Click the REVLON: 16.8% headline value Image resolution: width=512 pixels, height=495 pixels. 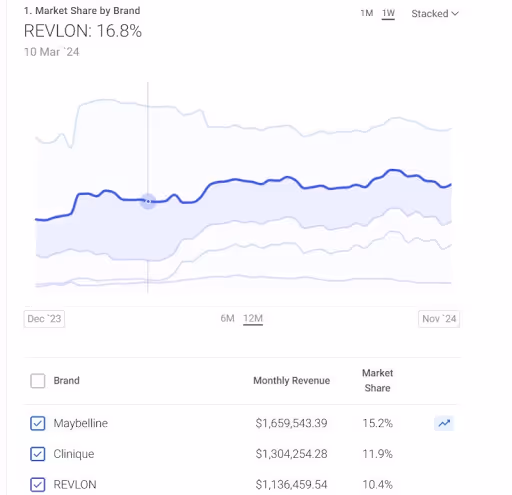coord(83,31)
